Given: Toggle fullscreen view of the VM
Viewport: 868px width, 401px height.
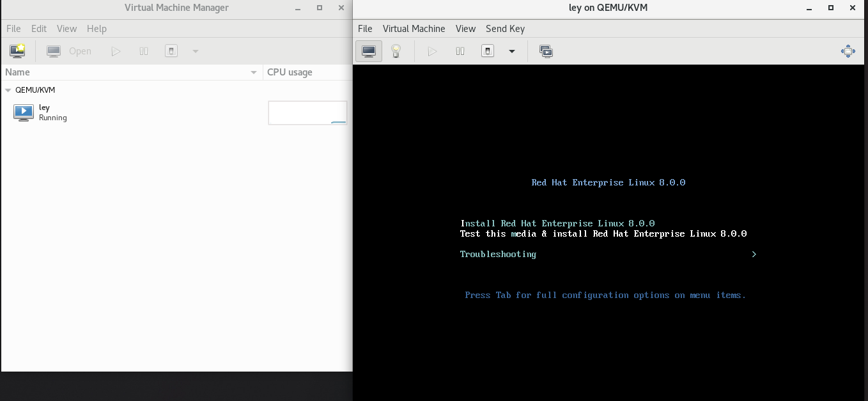Looking at the screenshot, I should 848,51.
